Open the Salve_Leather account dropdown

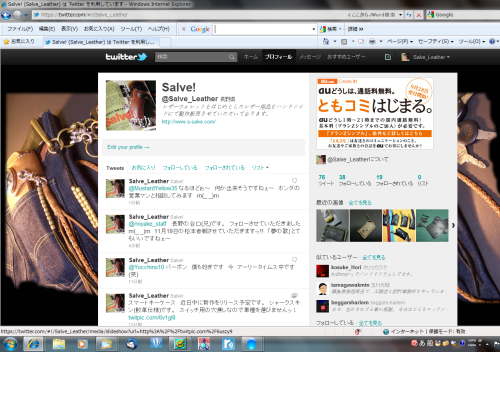click(x=425, y=57)
